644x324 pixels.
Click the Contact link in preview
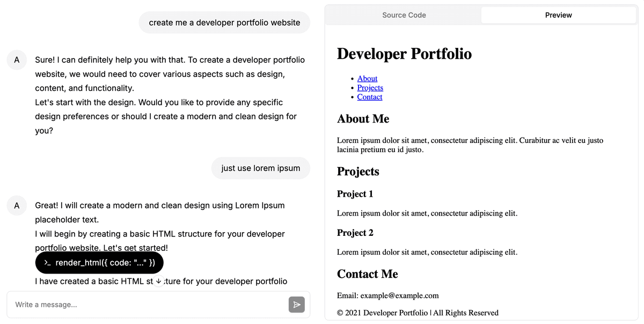[x=370, y=97]
